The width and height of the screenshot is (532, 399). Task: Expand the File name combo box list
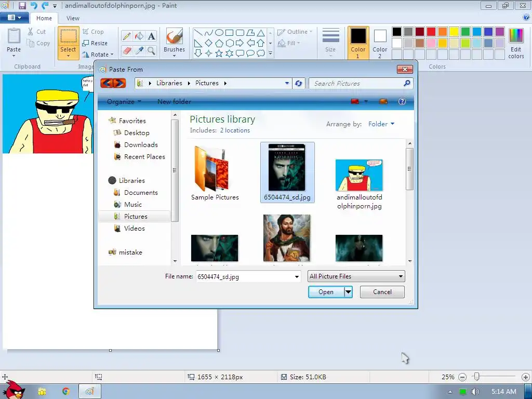297,277
